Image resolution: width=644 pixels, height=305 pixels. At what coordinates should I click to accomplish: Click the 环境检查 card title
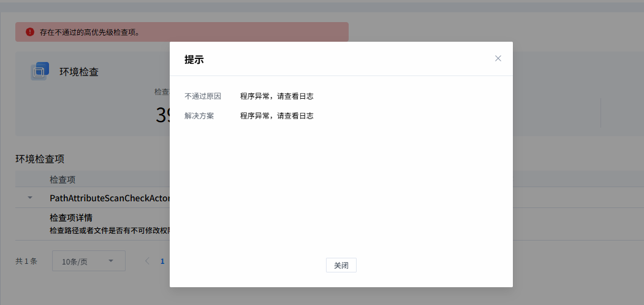[79, 72]
